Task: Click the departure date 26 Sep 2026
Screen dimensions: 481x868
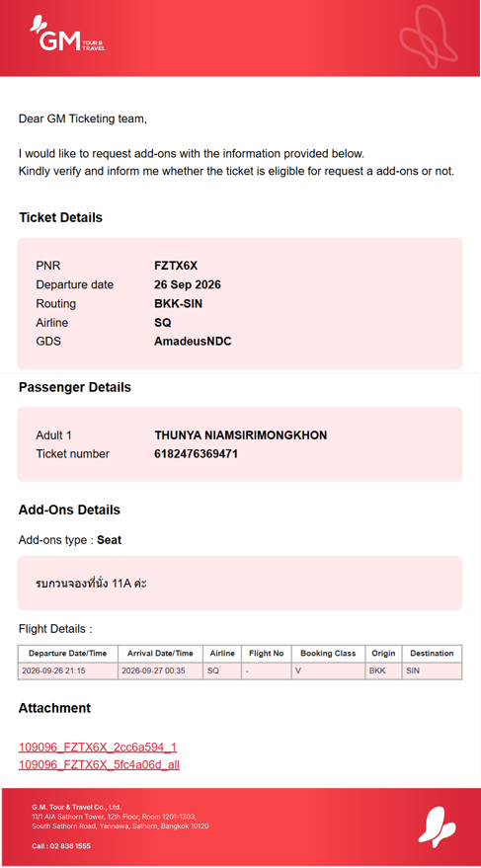Action: (188, 285)
